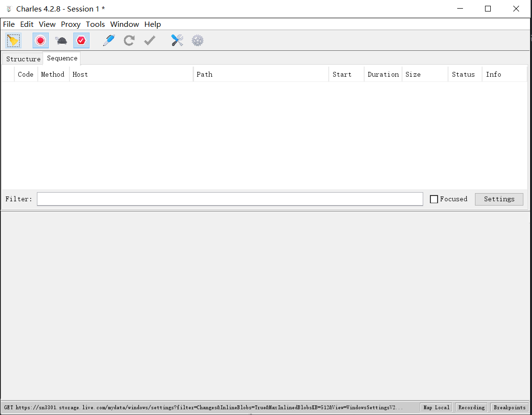Toggle Map Local in status bar
532x415 pixels.
[x=436, y=407]
